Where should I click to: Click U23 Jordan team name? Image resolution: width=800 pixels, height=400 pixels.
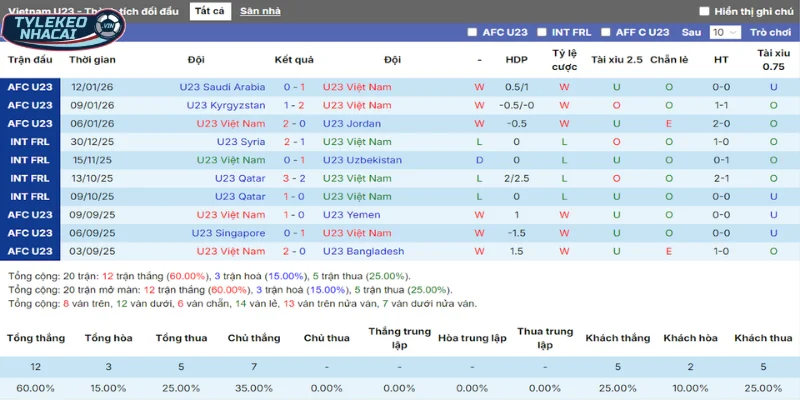coord(356,123)
